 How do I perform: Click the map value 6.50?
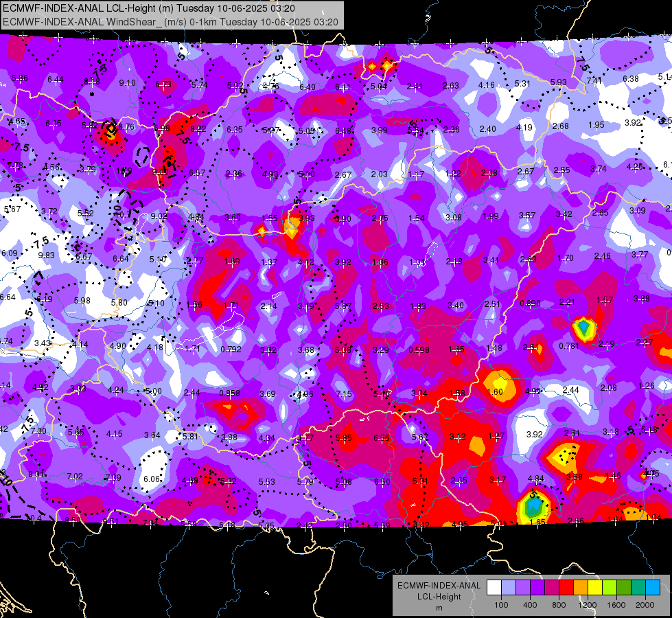pos(382,481)
